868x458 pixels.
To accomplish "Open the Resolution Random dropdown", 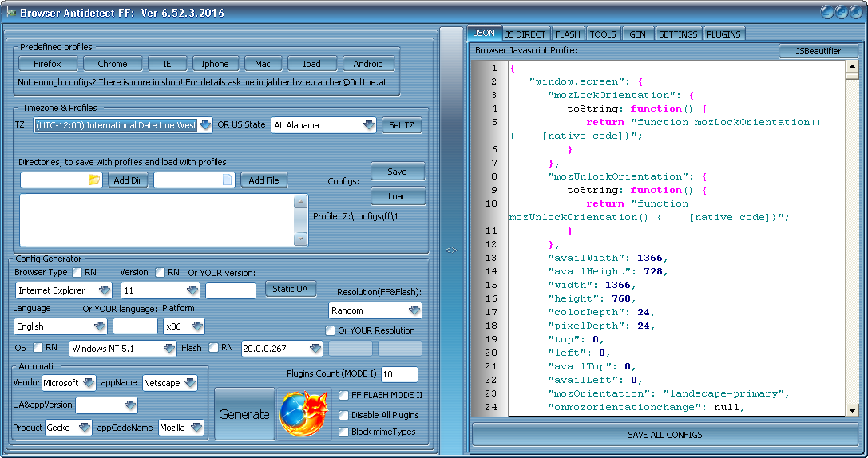I will pyautogui.click(x=414, y=310).
